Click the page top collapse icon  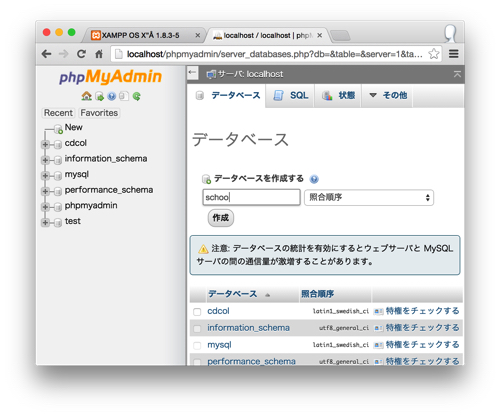457,74
